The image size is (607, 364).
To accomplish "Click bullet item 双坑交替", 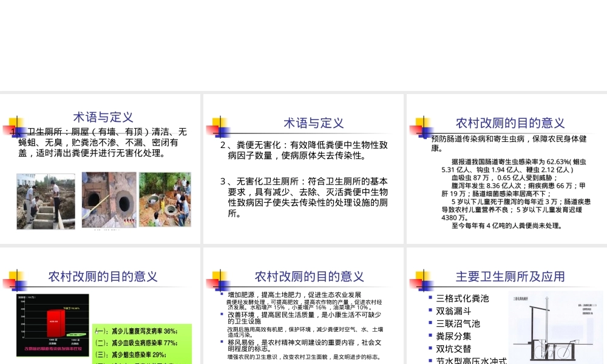I will [453, 348].
